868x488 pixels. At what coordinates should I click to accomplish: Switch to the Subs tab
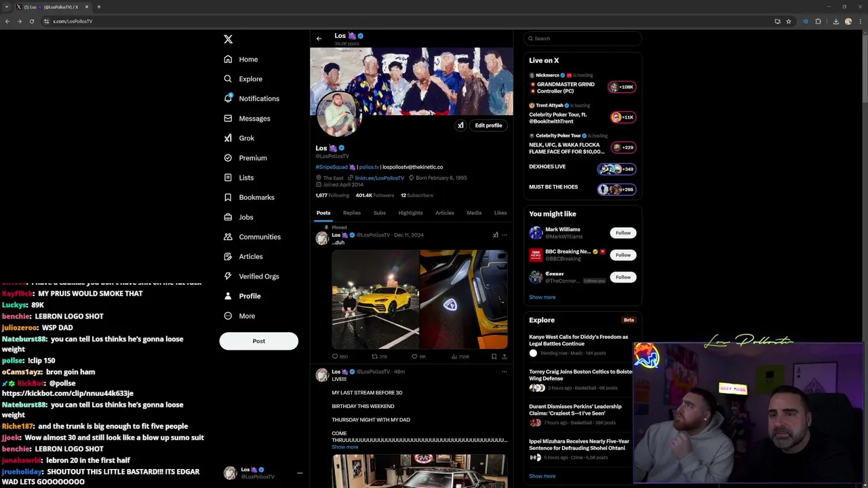click(380, 213)
